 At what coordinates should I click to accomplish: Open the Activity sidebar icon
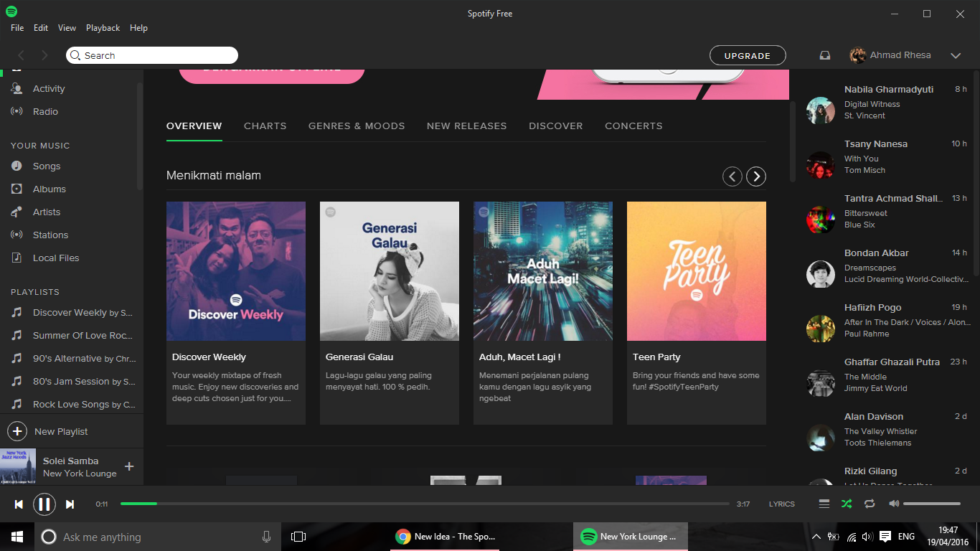(17, 88)
